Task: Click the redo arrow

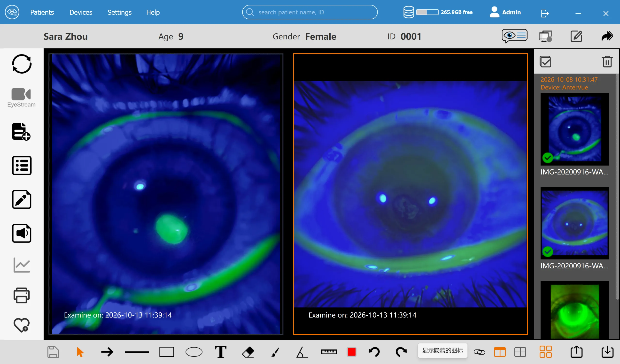Action: pos(401,352)
